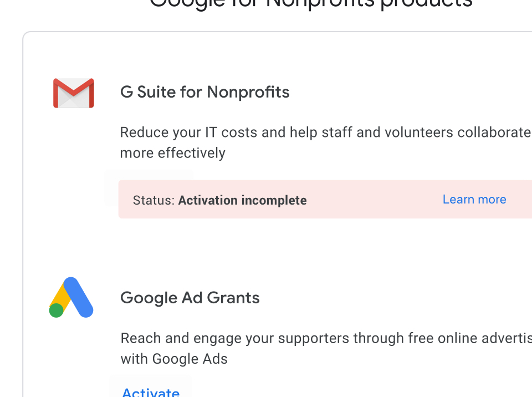The image size is (532, 397).
Task: Select the Google Ad Grants heading
Action: [x=190, y=298]
